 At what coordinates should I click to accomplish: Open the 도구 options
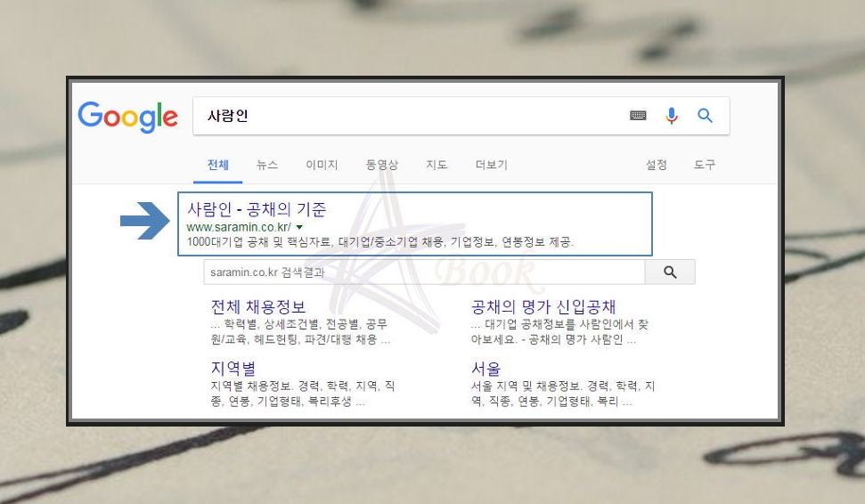[x=705, y=165]
